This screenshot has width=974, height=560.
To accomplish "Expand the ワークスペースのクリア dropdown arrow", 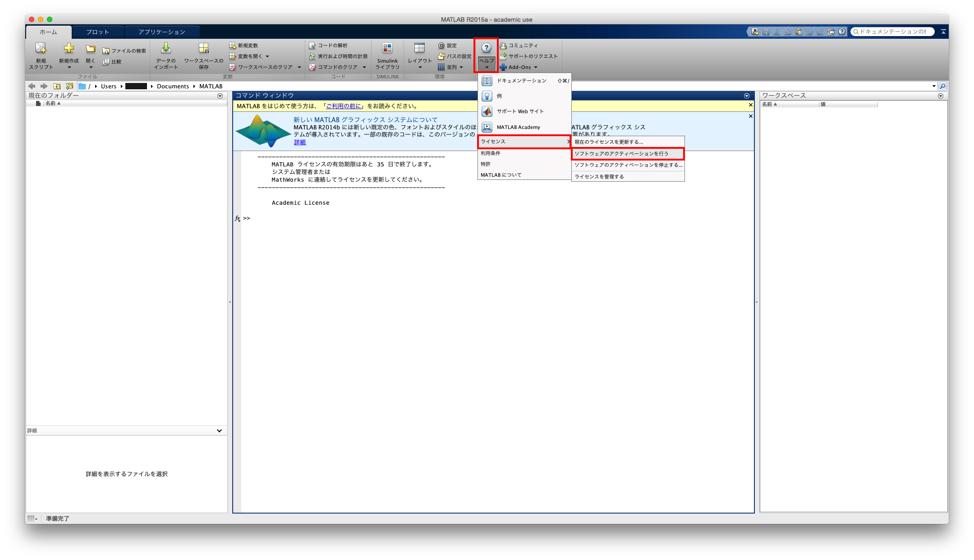I will (x=299, y=67).
